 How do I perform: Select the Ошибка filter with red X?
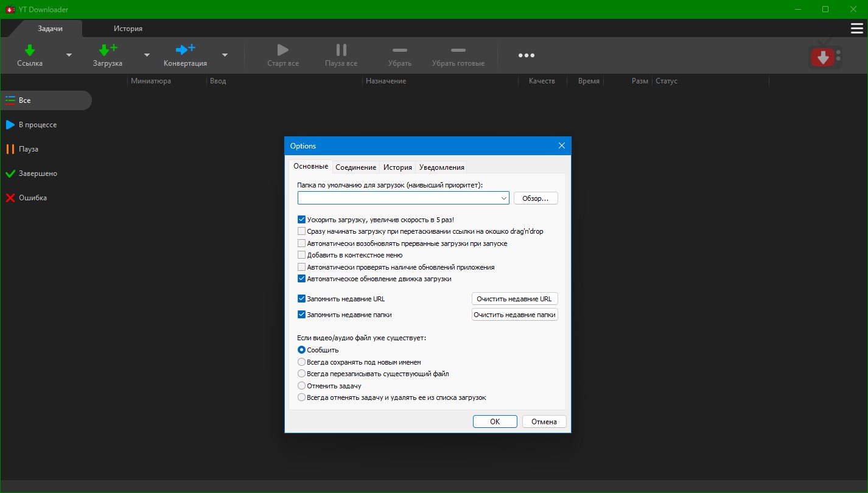click(33, 198)
